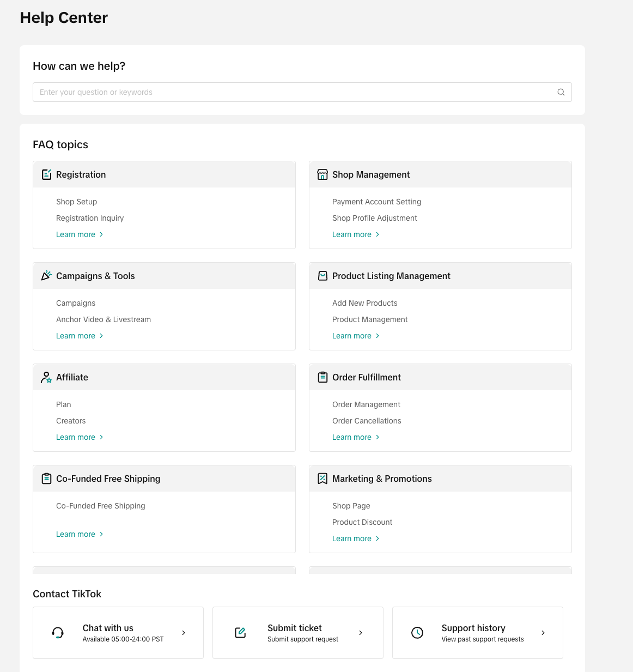The height and width of the screenshot is (672, 633).
Task: Expand Learn more under Order Fulfillment
Action: tap(356, 437)
